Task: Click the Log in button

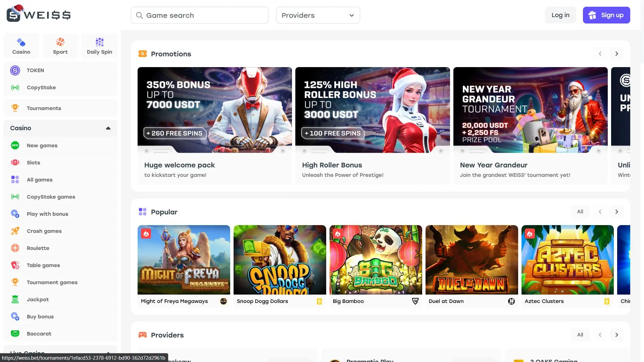Action: click(560, 15)
